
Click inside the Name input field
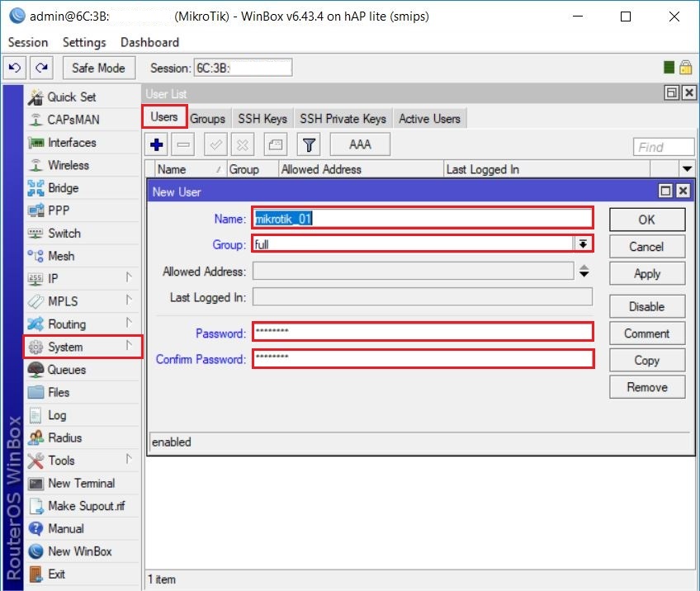421,217
